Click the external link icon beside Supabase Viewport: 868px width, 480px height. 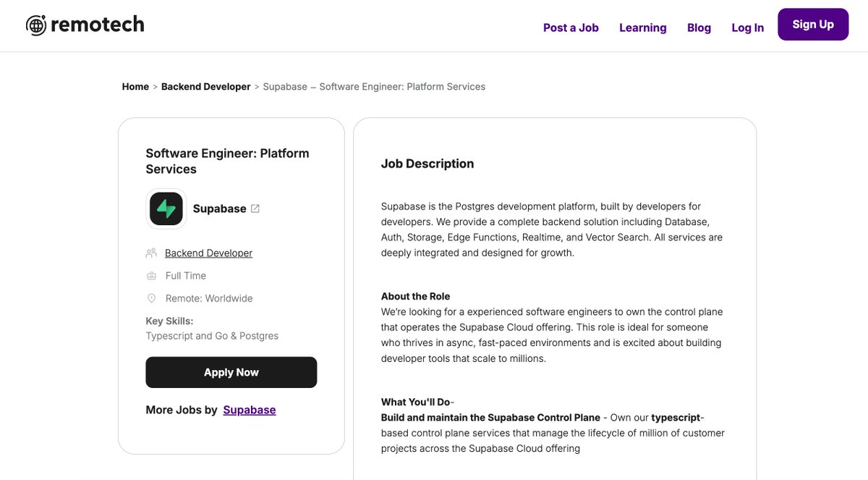click(x=255, y=209)
